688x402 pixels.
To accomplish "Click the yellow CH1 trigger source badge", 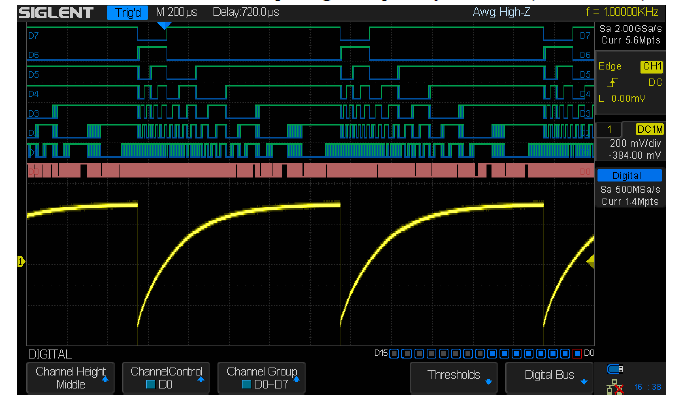I will [x=652, y=66].
